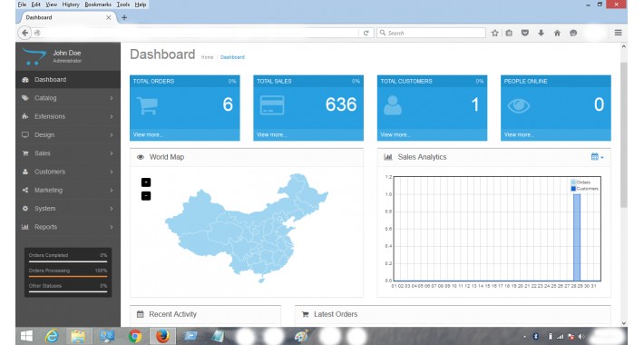The height and width of the screenshot is (345, 644).
Task: Open the View menu
Action: [x=52, y=5]
